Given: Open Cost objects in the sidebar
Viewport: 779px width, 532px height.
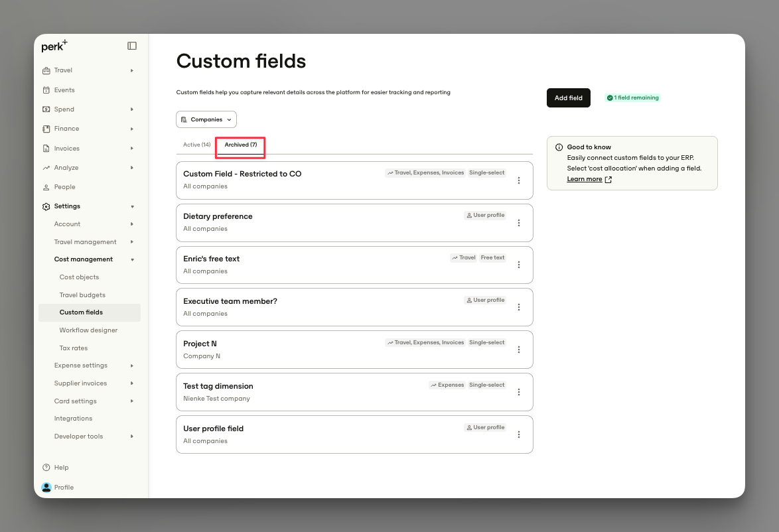Looking at the screenshot, I should (79, 277).
